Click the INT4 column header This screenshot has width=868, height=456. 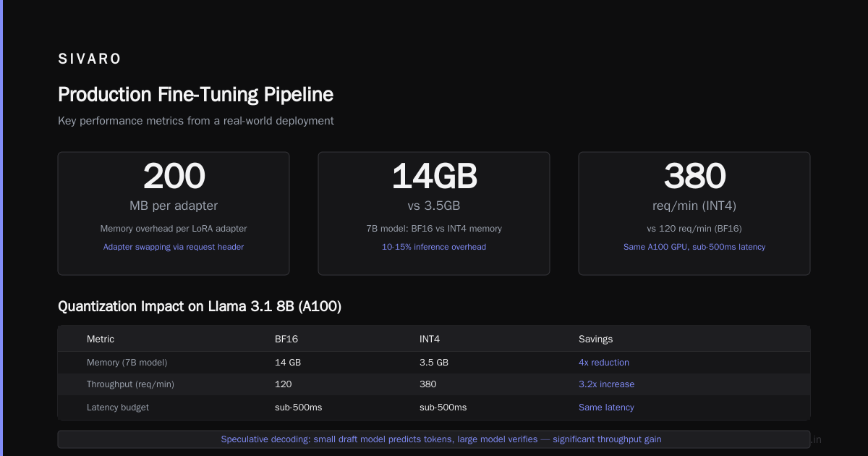point(430,339)
